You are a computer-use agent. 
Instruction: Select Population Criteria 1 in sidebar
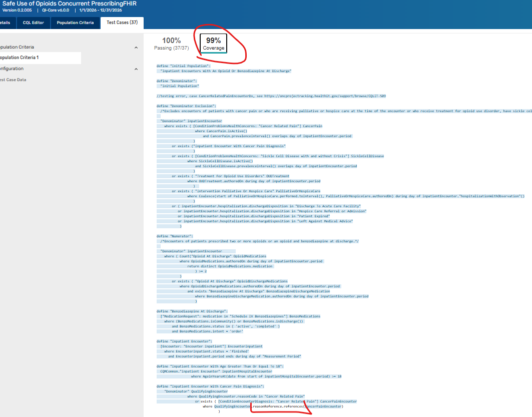tap(20, 58)
